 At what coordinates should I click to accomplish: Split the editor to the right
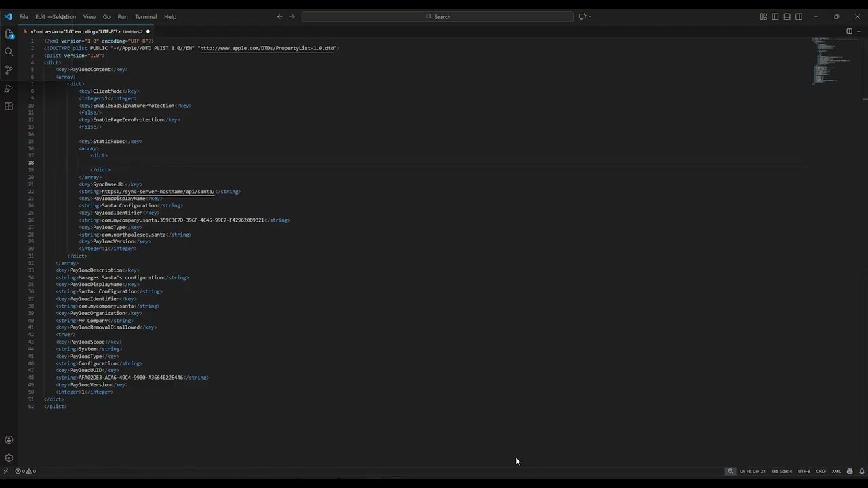pos(849,31)
